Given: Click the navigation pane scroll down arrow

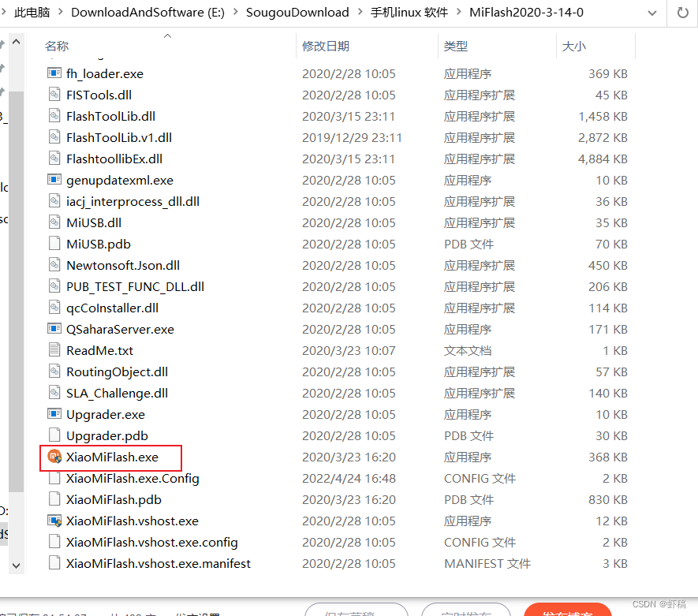Looking at the screenshot, I should coord(16,566).
